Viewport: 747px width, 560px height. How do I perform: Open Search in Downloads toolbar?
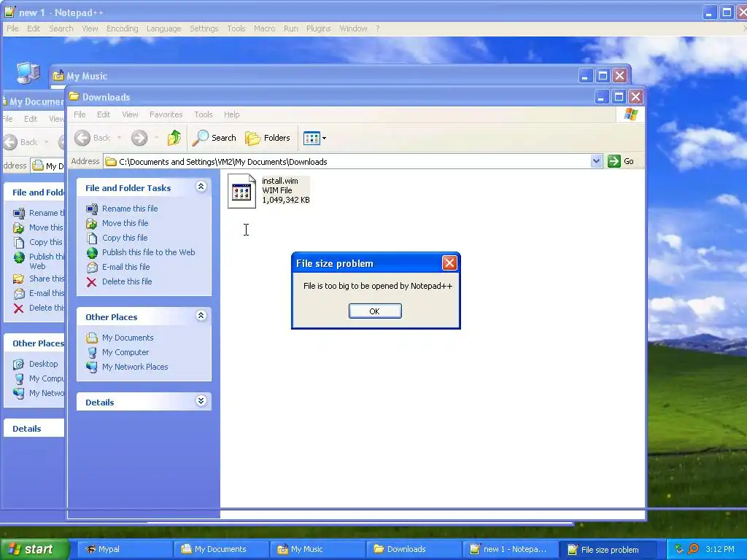point(214,138)
